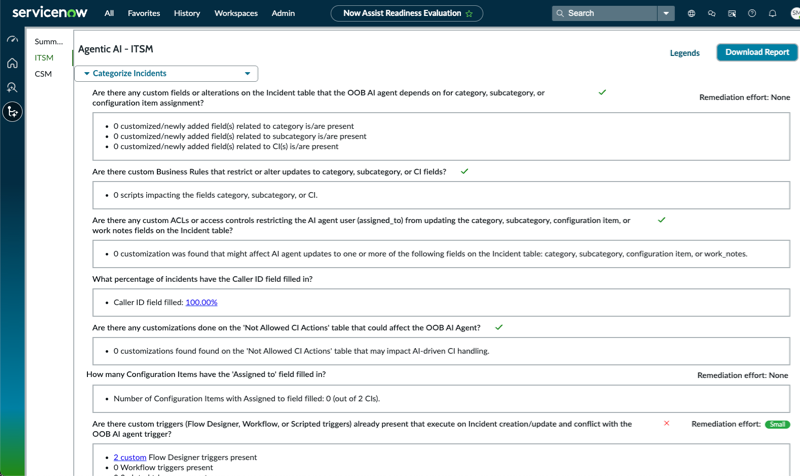Screen dimensions: 800x476
Task: Click '0 scripts impacting the fields' result
Action: tap(215, 195)
